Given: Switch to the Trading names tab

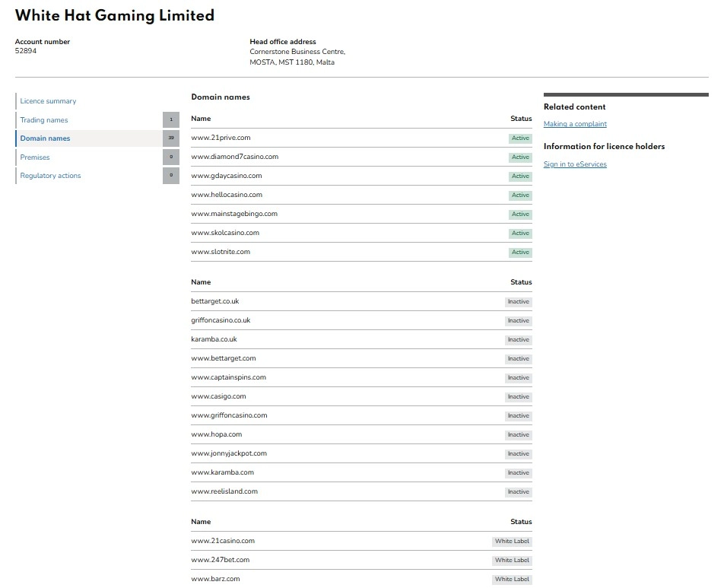Looking at the screenshot, I should 43,120.
